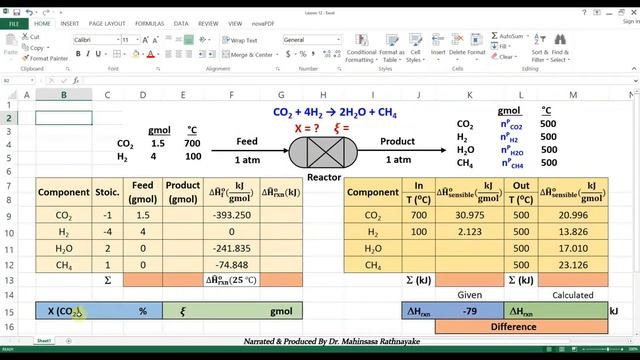Toggle Italic formatting

click(88, 54)
